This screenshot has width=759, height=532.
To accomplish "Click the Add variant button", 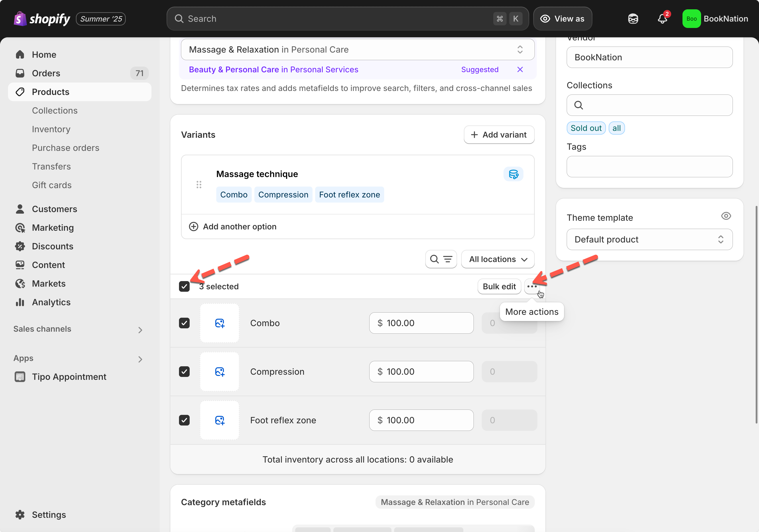I will [499, 135].
